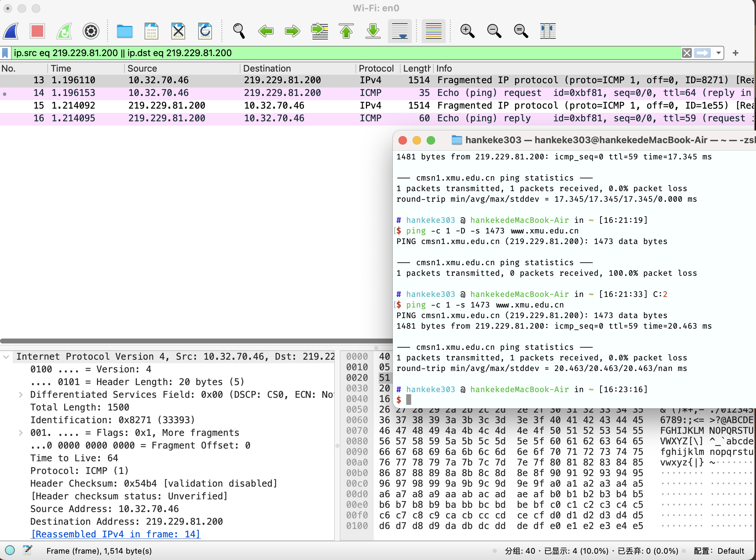756x560 pixels.
Task: Collapse Internet Protocol Version 4 tree
Action: (x=6, y=357)
